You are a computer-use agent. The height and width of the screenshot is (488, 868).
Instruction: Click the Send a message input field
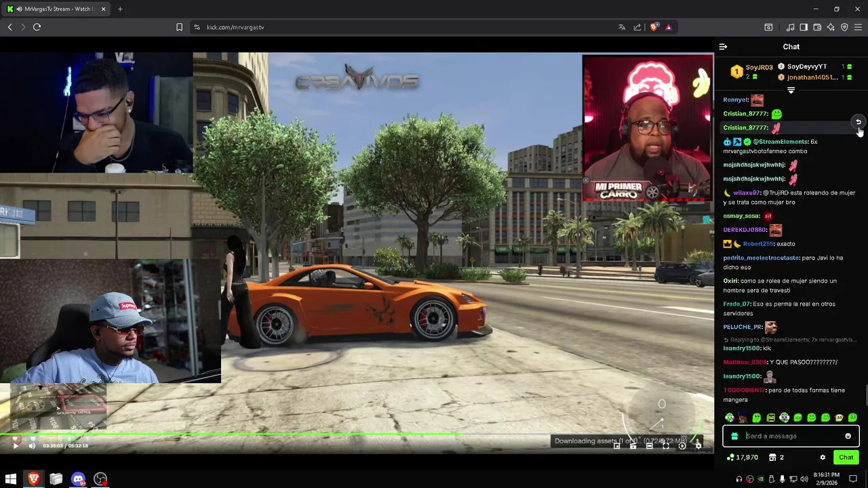point(791,436)
